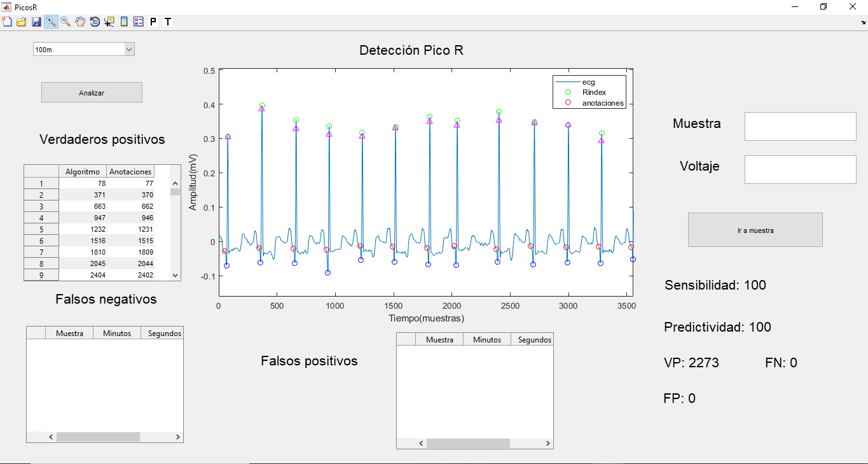
Task: Click the Predictividad: 100 text
Action: 717,327
